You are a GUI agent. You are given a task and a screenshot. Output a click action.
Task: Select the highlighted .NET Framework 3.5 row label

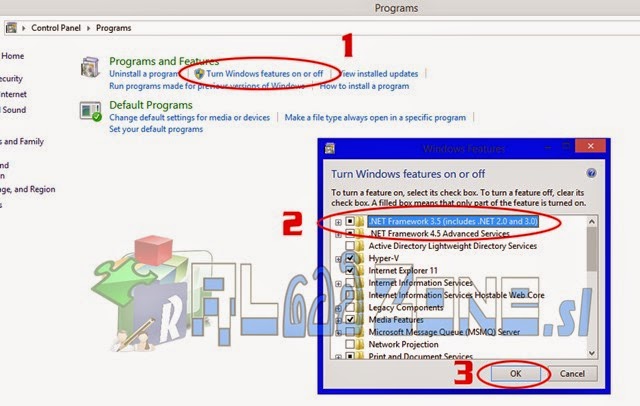pos(453,221)
